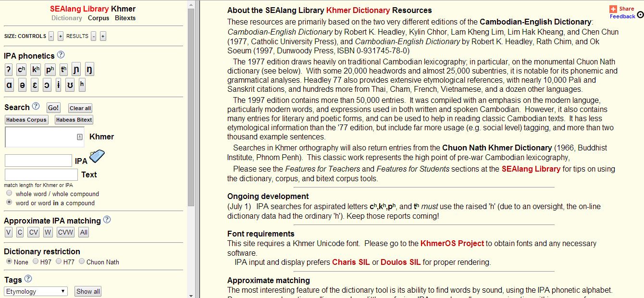The width and height of the screenshot is (644, 298).
Task: Click the circular icon beside Feedback
Action: pos(640,15)
